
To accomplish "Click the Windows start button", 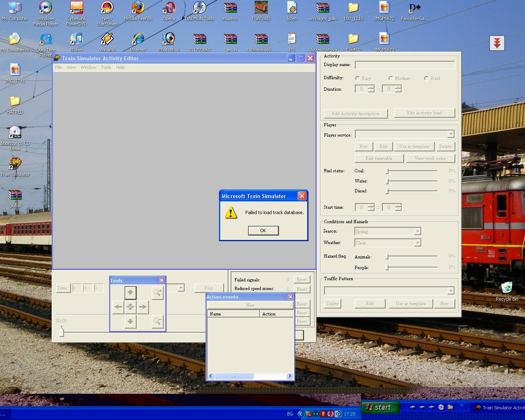I will (381, 407).
